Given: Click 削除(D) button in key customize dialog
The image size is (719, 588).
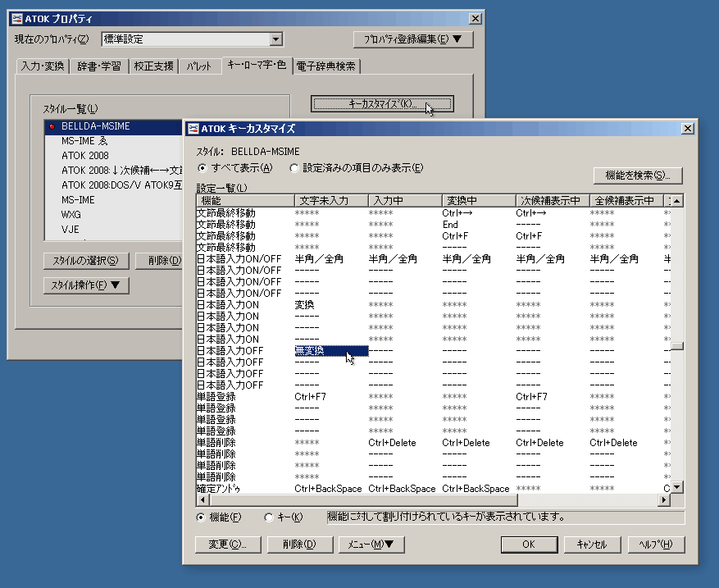Looking at the screenshot, I should click(x=299, y=545).
